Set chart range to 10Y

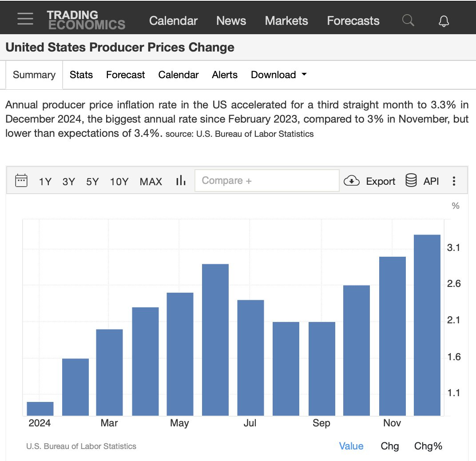(x=119, y=182)
